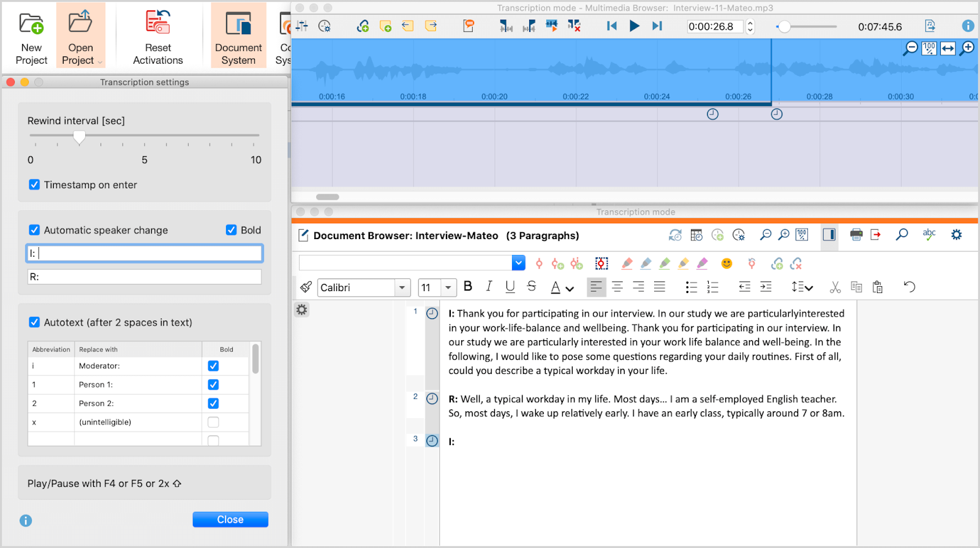980x548 pixels.
Task: Reset waveform zoom to 100 percent
Action: tap(929, 48)
